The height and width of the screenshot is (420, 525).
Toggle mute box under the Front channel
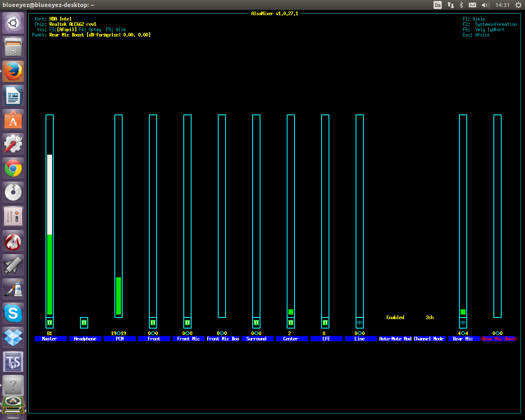[x=153, y=323]
